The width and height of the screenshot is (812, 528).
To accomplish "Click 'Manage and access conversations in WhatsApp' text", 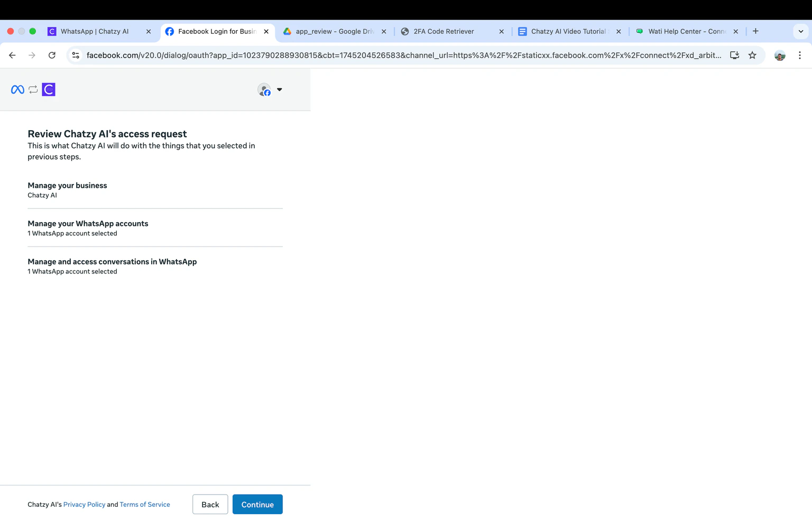I will pyautogui.click(x=112, y=261).
